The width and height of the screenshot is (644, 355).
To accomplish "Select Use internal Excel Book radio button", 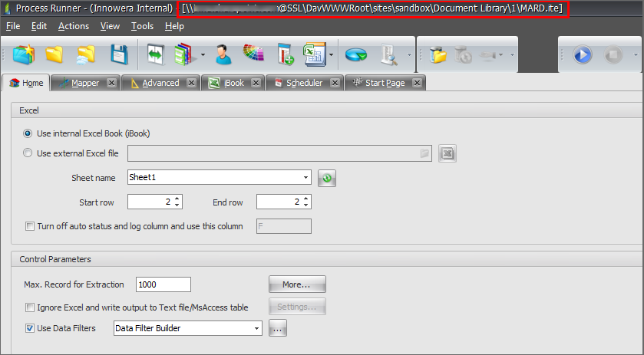I will (x=28, y=133).
